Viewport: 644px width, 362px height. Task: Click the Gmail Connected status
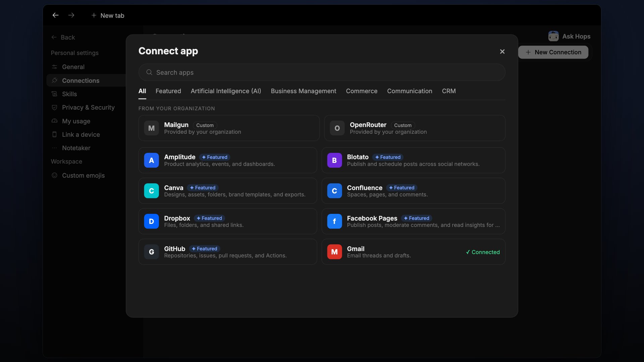[x=483, y=252]
